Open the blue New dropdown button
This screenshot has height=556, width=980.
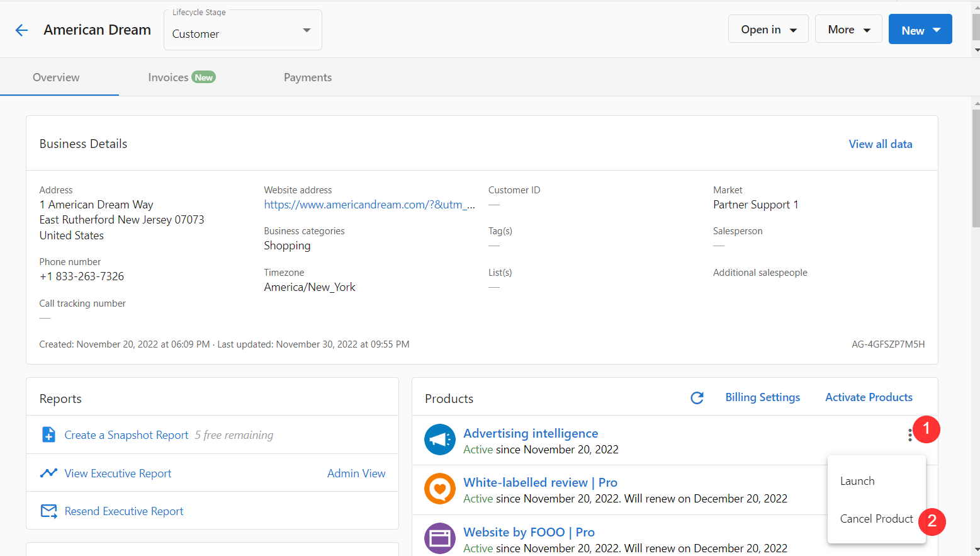point(920,30)
